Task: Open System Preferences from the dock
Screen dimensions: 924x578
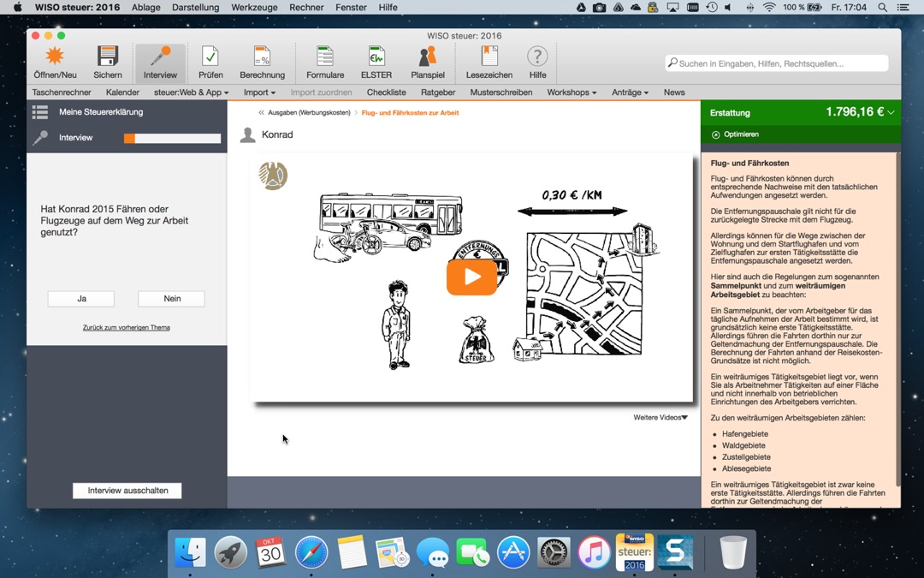Action: [554, 552]
